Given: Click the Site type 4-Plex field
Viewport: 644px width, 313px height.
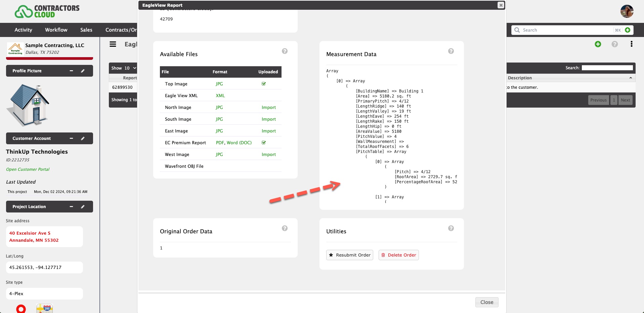Looking at the screenshot, I should tap(44, 294).
